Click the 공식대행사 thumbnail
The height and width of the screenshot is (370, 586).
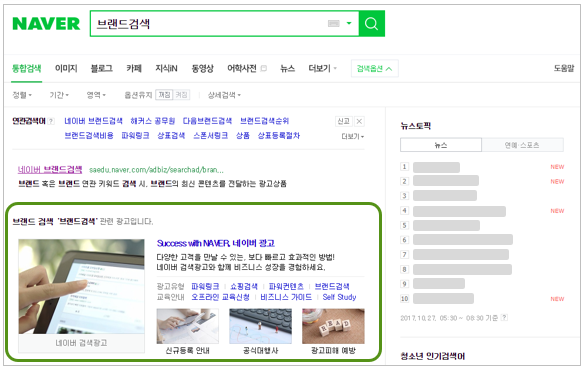(x=260, y=326)
